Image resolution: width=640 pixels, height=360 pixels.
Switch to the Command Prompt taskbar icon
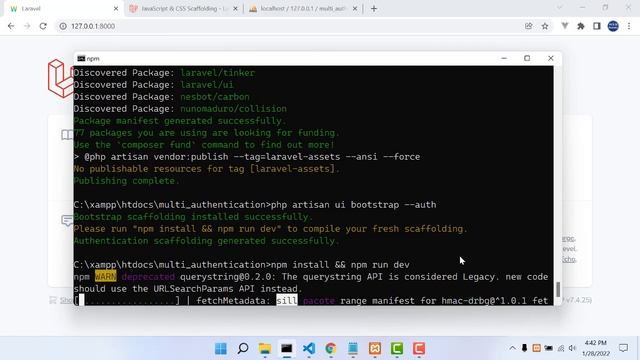coord(287,349)
